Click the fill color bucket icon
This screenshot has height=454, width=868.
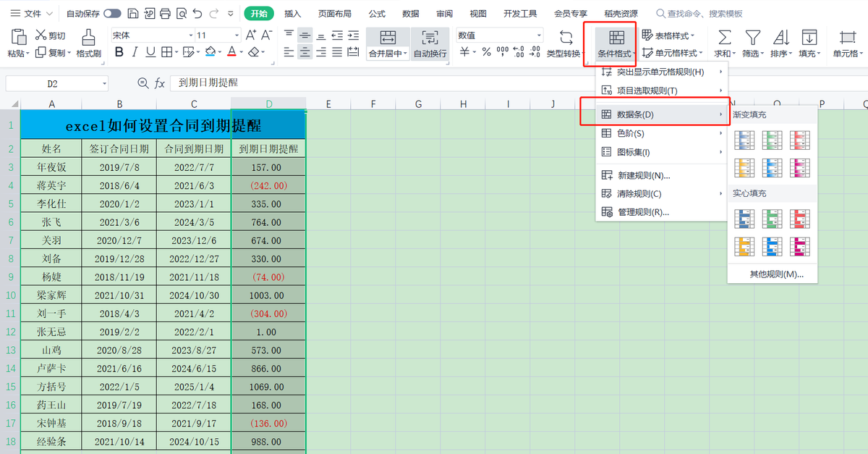pos(210,52)
